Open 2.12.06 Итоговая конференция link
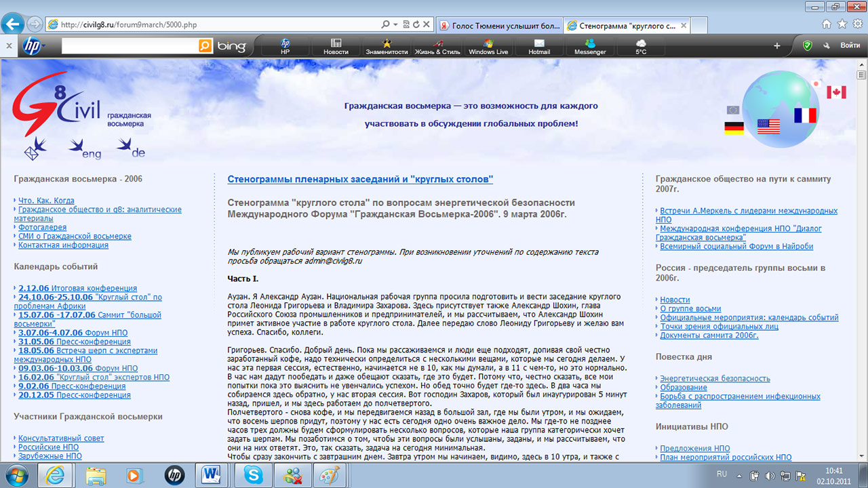 pos(77,288)
